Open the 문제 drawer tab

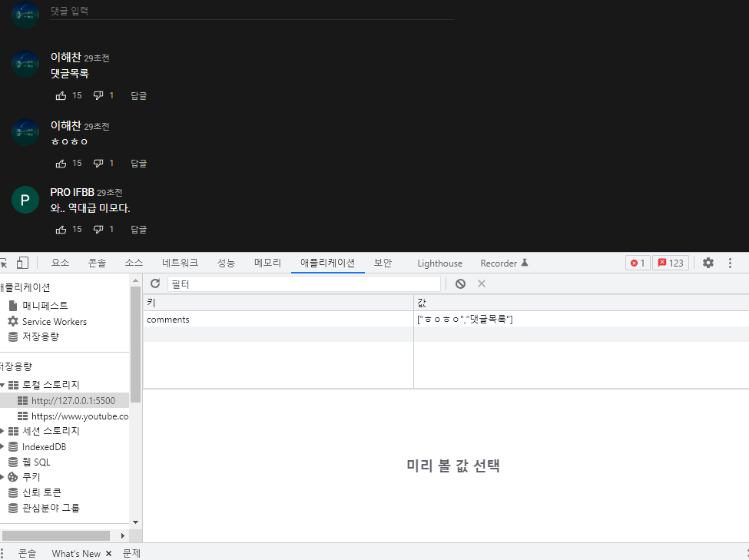tap(132, 553)
